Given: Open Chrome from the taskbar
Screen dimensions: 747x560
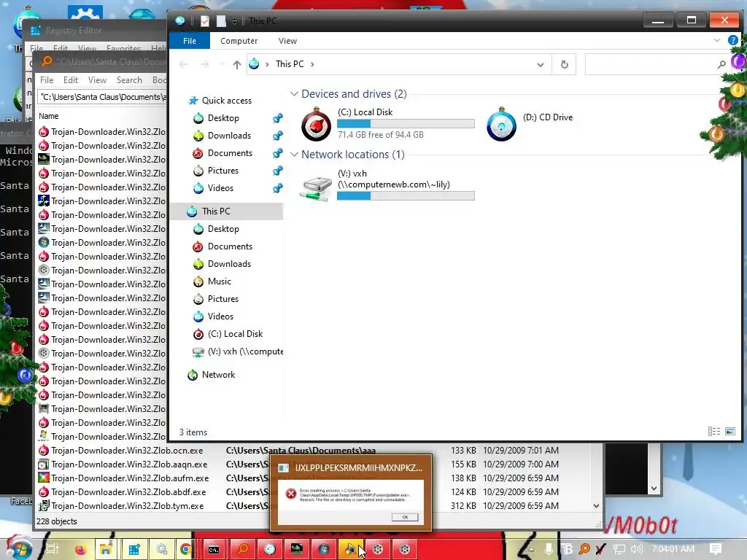Looking at the screenshot, I should point(186,549).
